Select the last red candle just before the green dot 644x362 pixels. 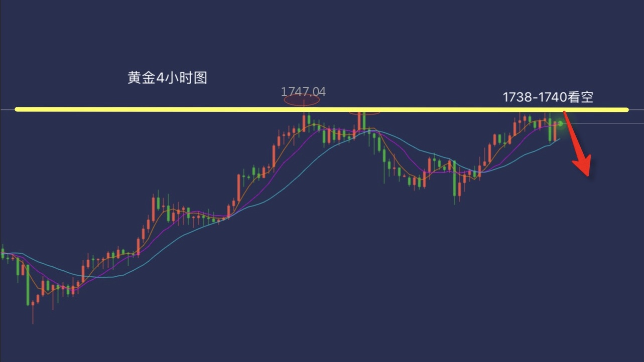coord(556,131)
